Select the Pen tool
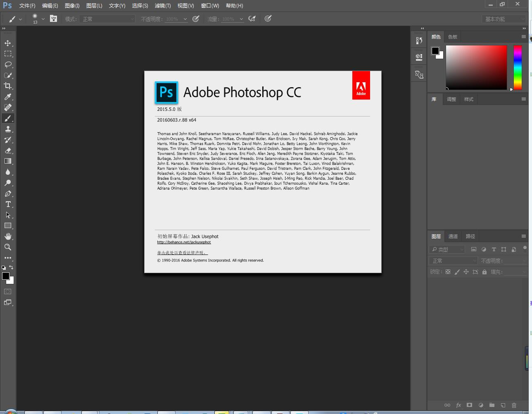Screen dimensions: 532x414 [x=8, y=193]
